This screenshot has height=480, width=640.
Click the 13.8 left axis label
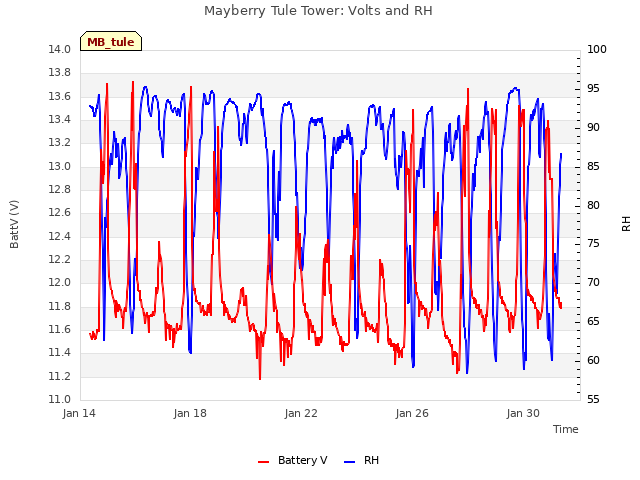tap(60, 73)
